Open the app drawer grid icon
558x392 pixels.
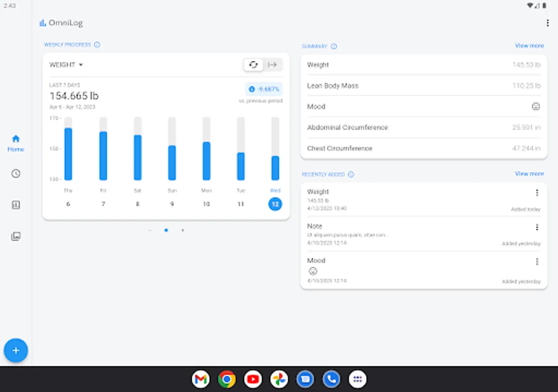[357, 379]
